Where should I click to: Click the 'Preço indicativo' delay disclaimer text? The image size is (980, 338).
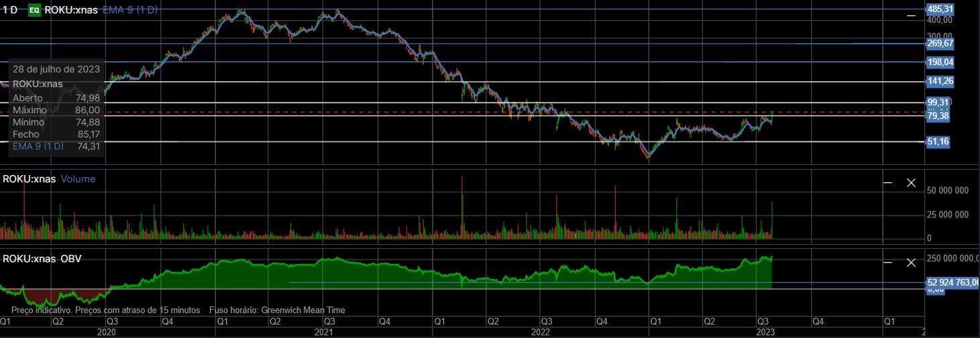[106, 311]
